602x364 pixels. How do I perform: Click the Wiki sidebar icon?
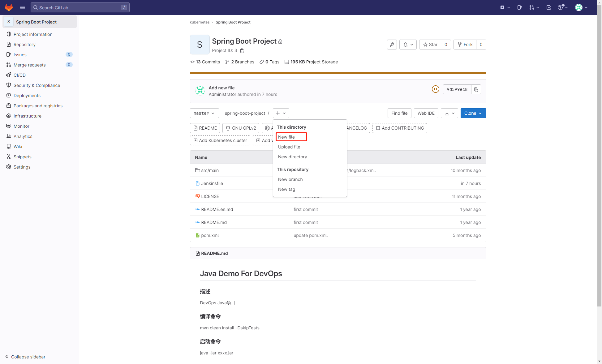(9, 147)
